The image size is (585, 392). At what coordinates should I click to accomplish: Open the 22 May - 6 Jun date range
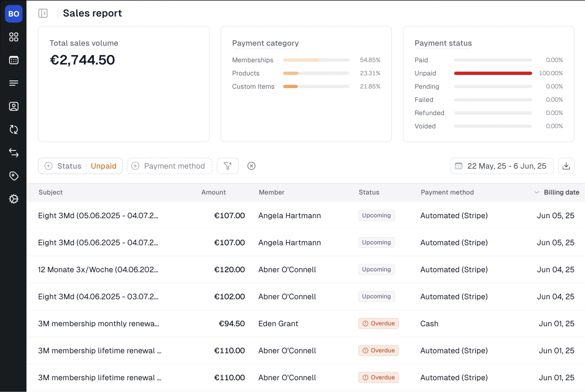point(502,166)
